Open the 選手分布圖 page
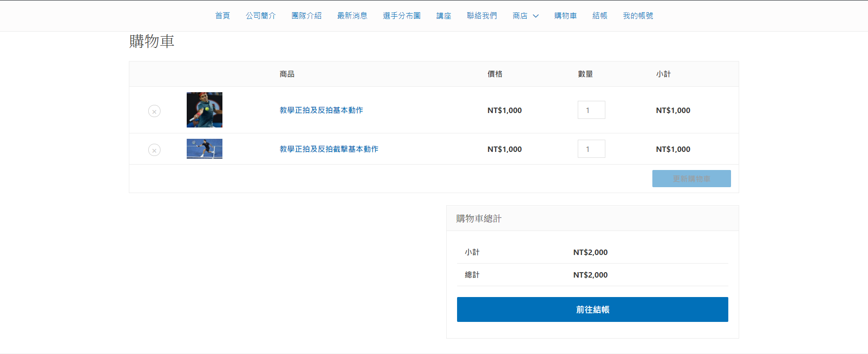The height and width of the screenshot is (354, 868). (x=401, y=16)
